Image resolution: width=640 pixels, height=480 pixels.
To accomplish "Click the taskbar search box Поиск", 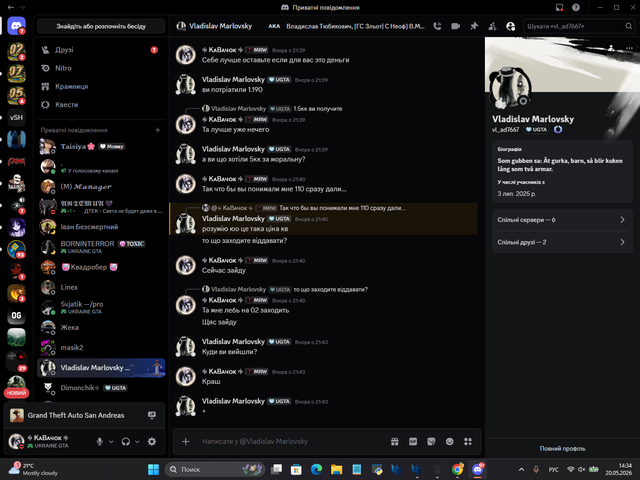I will (x=215, y=469).
